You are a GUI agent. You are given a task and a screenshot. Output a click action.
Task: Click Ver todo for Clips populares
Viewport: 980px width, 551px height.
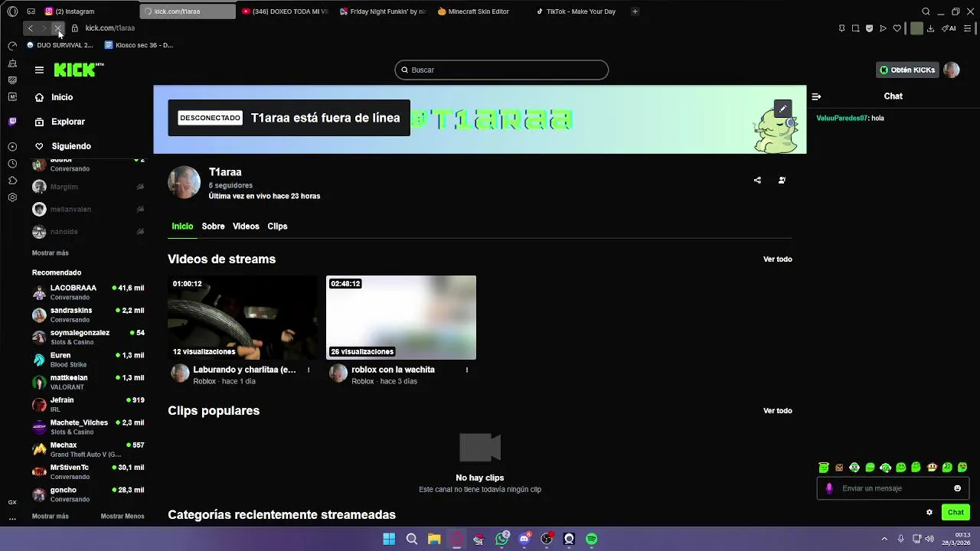(777, 411)
